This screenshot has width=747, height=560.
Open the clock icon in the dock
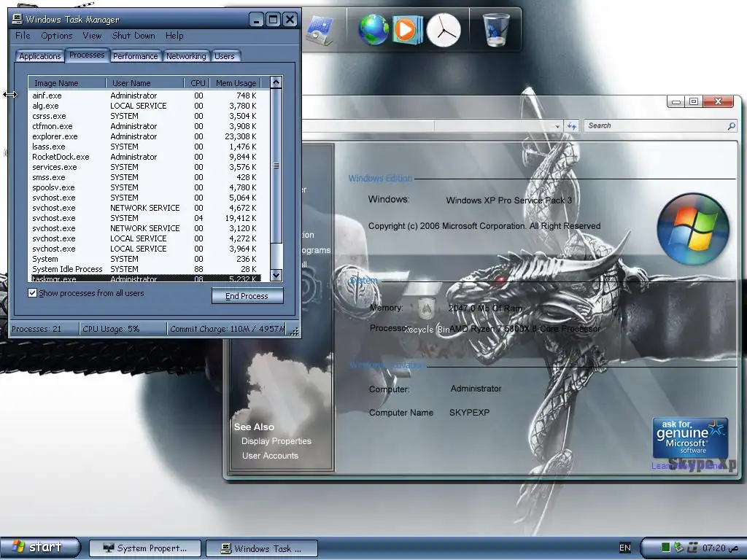(x=443, y=30)
